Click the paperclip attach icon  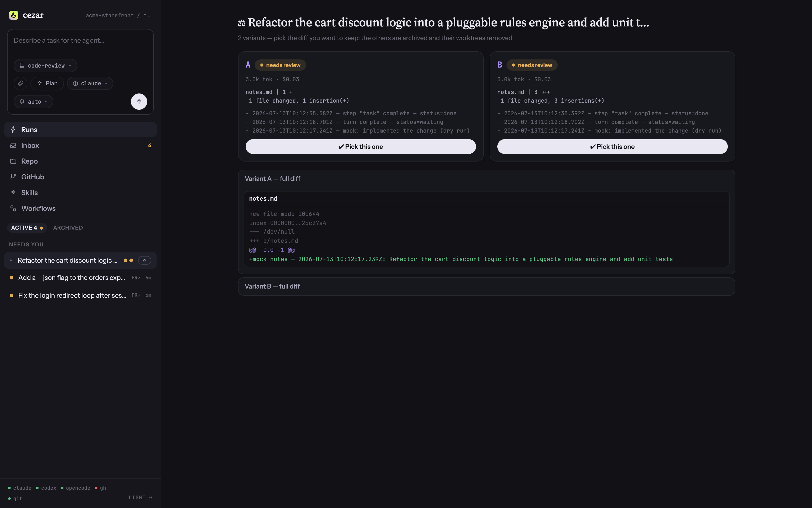point(21,83)
